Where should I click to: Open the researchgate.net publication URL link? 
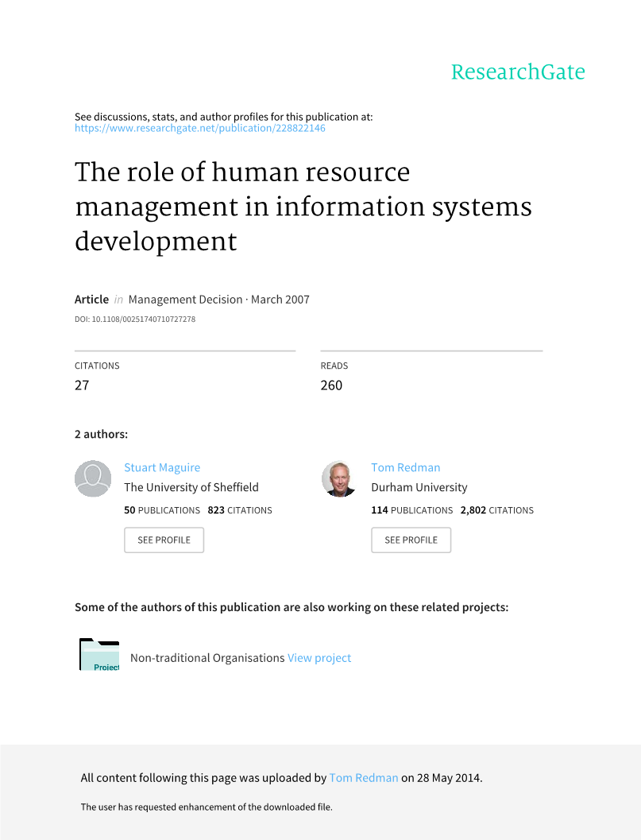[x=199, y=128]
